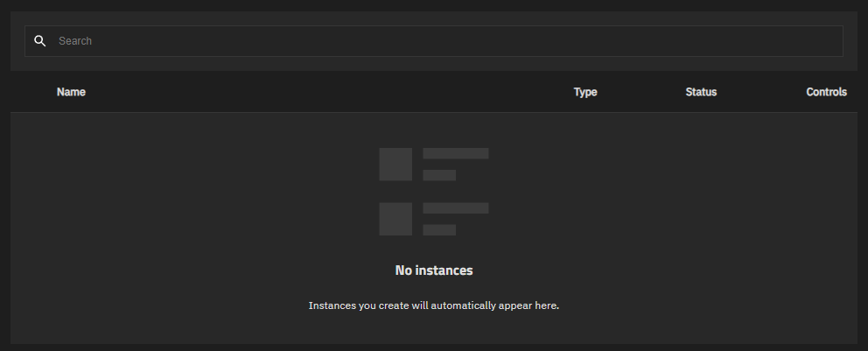Click the lower short placeholder bar
The width and height of the screenshot is (868, 351).
point(439,229)
